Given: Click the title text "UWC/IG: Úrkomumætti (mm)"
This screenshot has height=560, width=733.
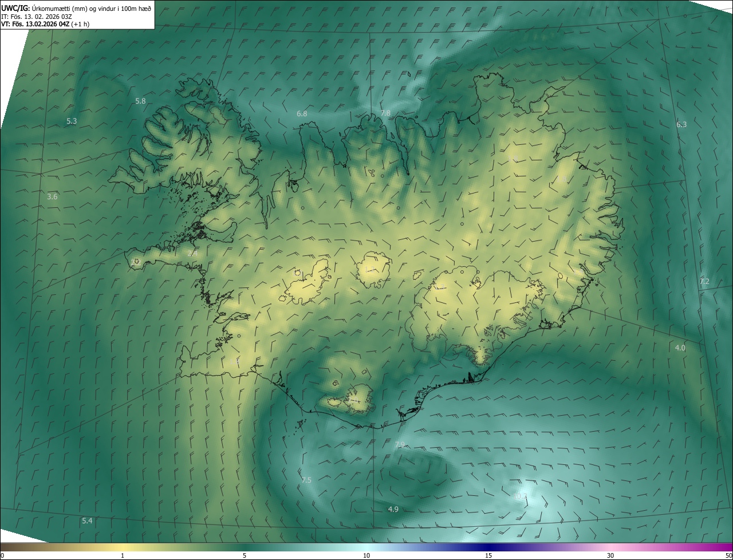Looking at the screenshot, I should (x=45, y=8).
